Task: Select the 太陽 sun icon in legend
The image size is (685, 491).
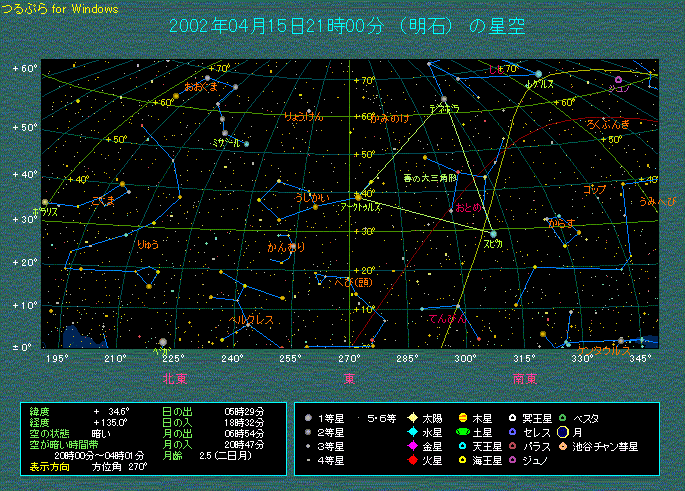Action: click(412, 418)
